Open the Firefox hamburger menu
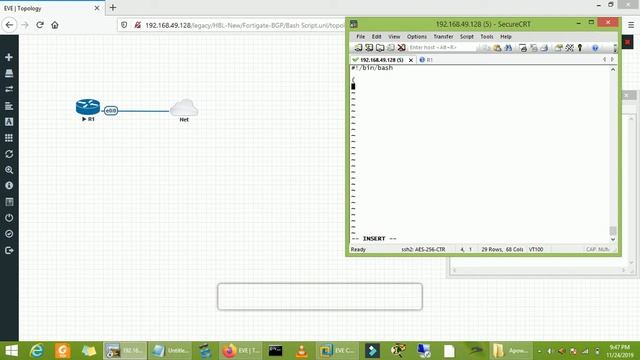Image resolution: width=640 pixels, height=360 pixels. (x=631, y=25)
